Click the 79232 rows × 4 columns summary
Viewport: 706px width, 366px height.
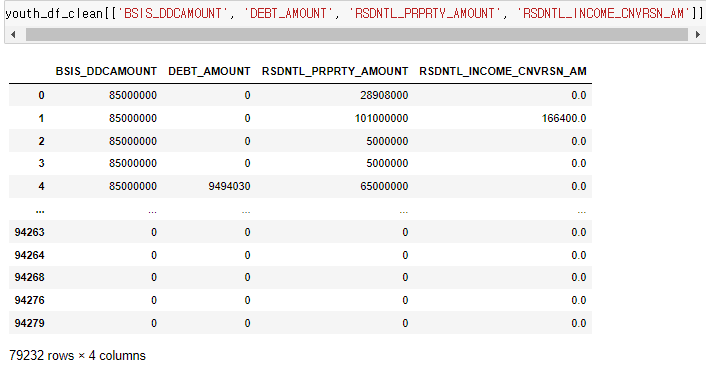(x=77, y=356)
